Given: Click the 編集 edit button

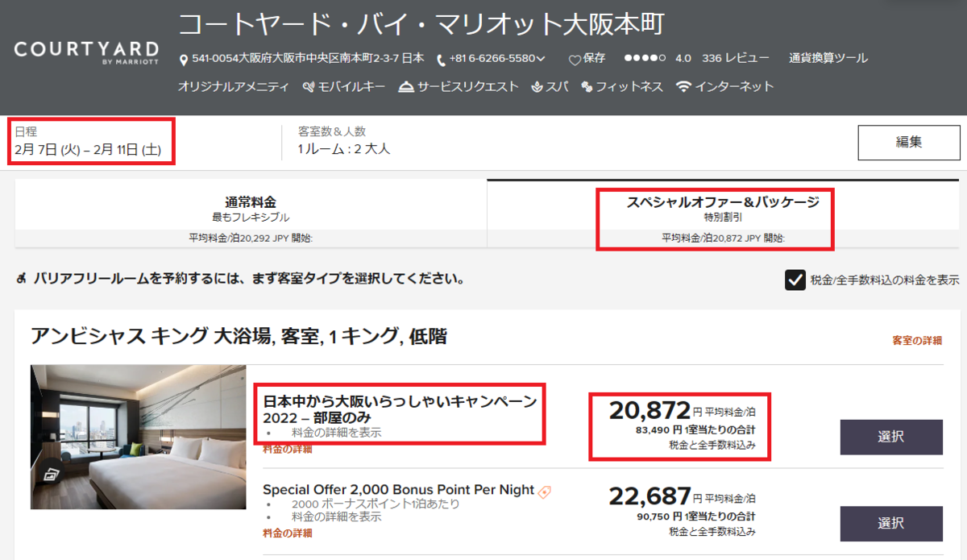Looking at the screenshot, I should pyautogui.click(x=909, y=143).
